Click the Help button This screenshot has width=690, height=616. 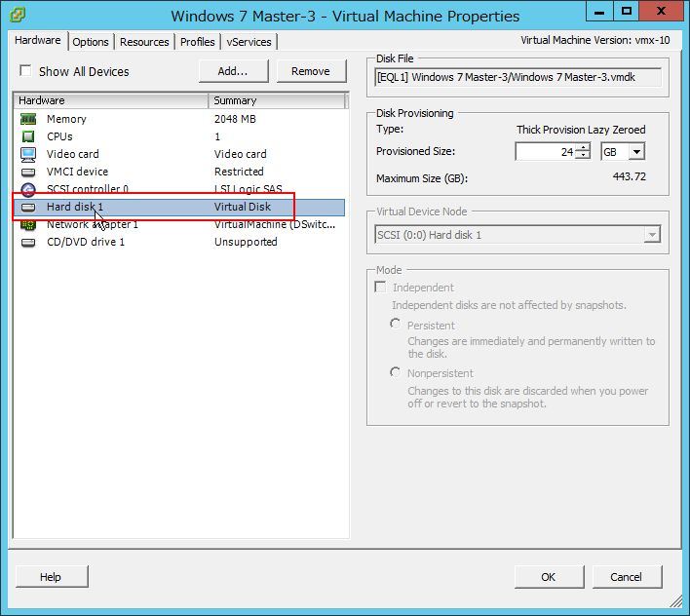coord(52,576)
